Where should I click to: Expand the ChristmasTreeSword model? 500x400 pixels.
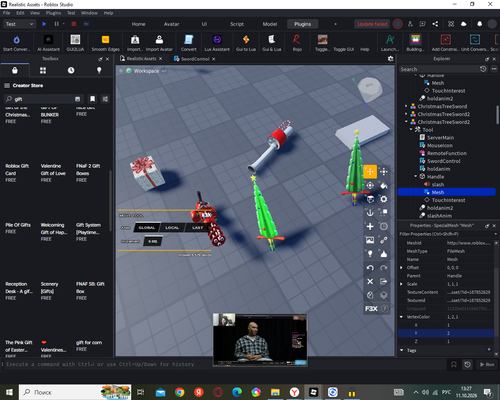coord(406,106)
